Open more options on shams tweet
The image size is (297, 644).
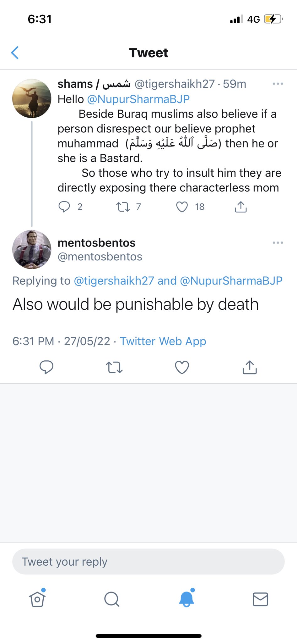(x=278, y=84)
